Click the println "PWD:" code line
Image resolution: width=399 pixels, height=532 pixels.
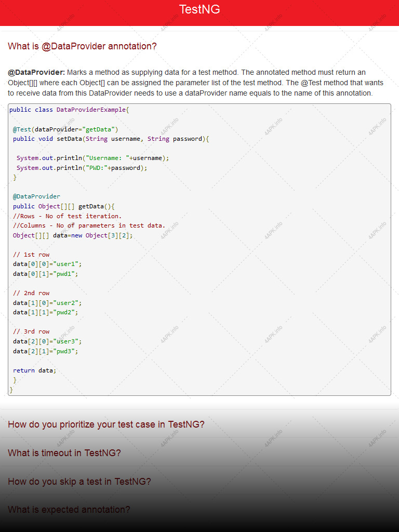tap(82, 168)
